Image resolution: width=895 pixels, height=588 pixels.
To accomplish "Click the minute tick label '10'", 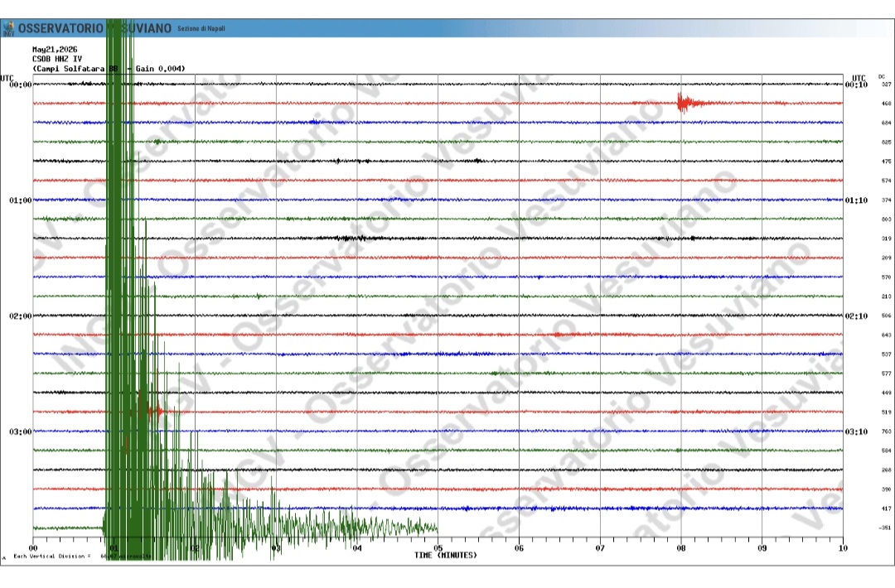I will tap(843, 548).
